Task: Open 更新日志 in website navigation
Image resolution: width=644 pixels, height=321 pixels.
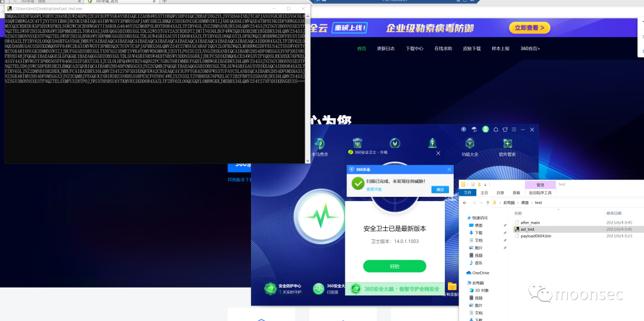Action: pyautogui.click(x=386, y=48)
